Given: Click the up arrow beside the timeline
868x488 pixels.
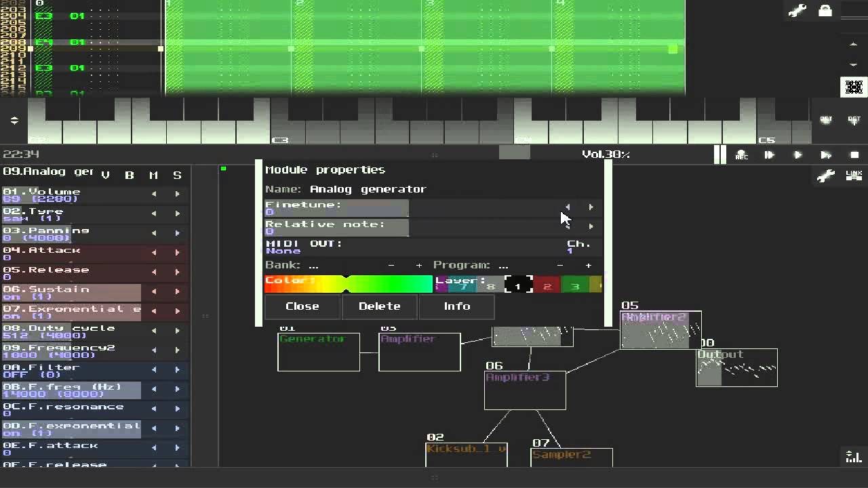Looking at the screenshot, I should pos(854,45).
